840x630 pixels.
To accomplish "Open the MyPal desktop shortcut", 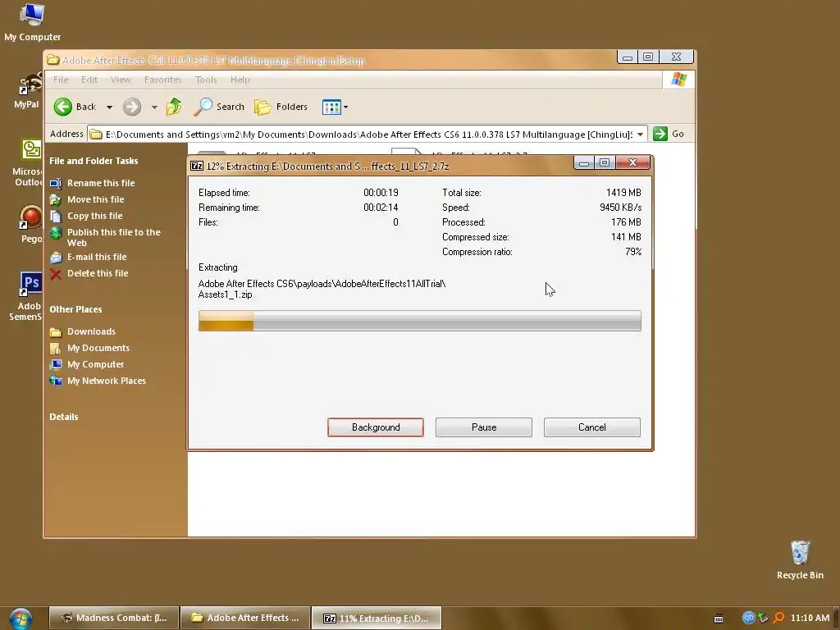I will (x=28, y=90).
